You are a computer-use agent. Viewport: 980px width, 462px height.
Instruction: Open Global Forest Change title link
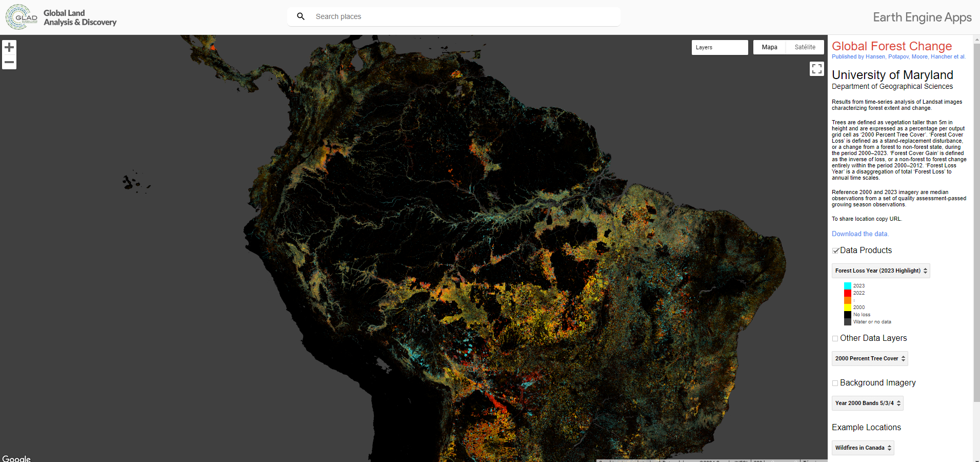tap(892, 46)
